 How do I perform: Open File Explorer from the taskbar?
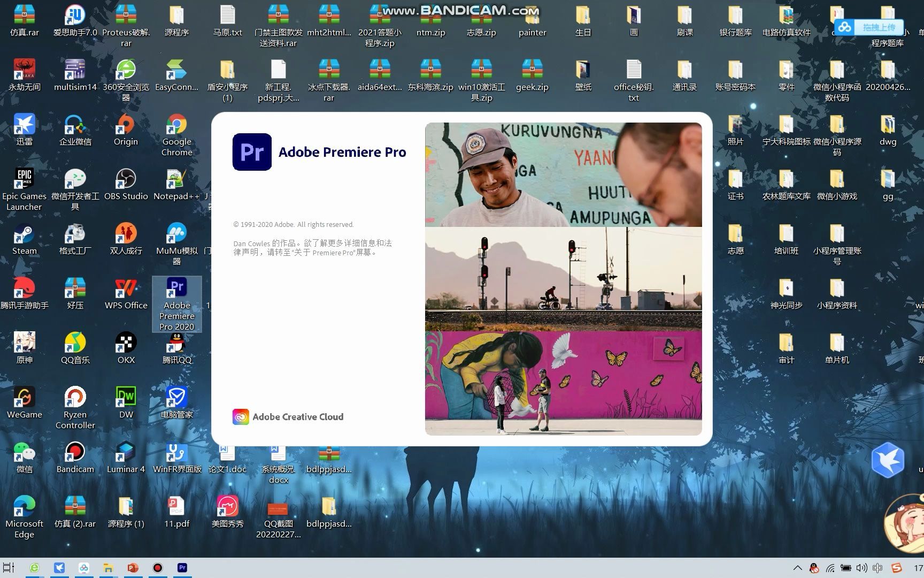point(109,568)
